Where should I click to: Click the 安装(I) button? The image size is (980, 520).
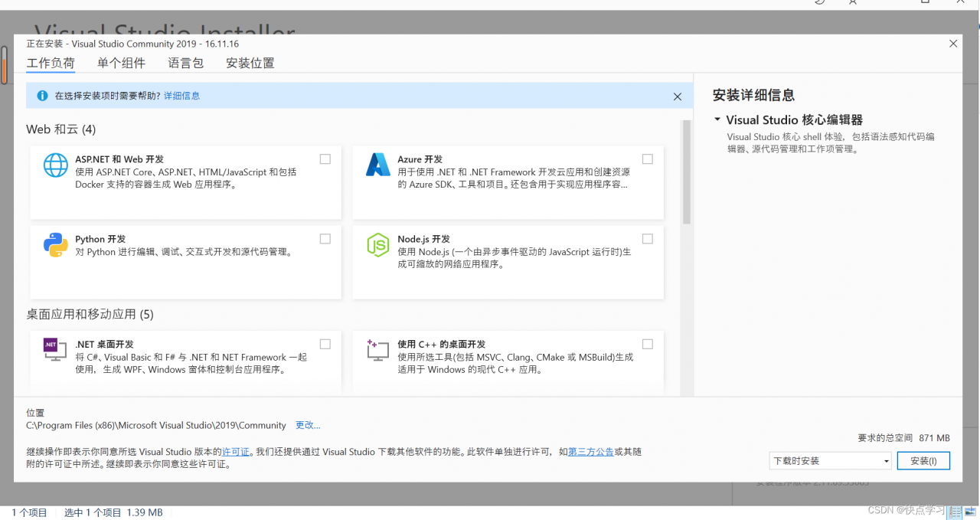[x=923, y=461]
